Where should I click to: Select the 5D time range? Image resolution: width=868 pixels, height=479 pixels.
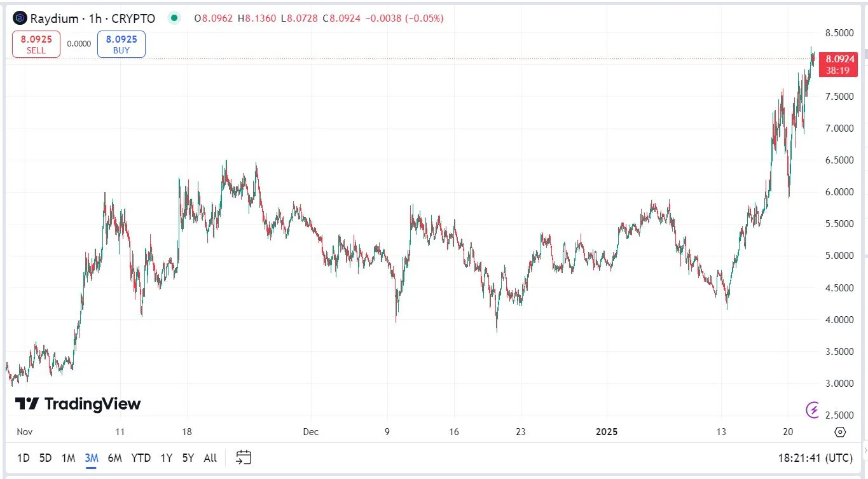click(x=45, y=458)
